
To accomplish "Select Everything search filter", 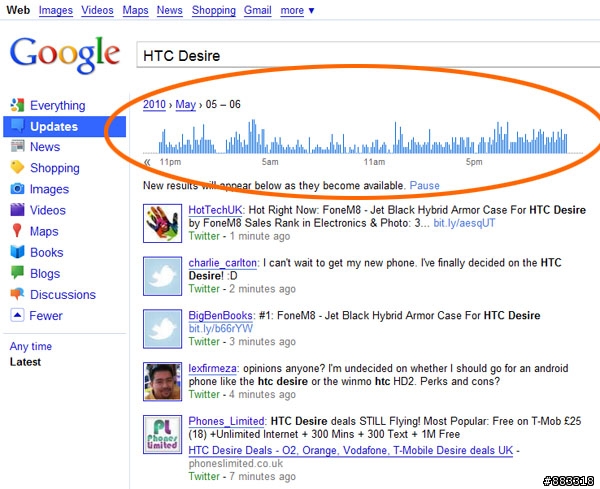I will (58, 105).
